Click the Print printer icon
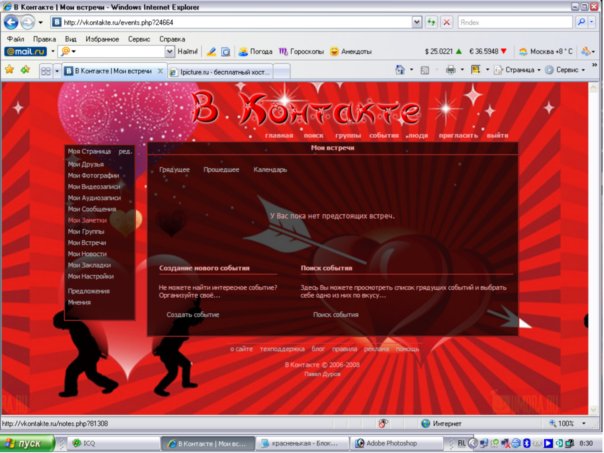The image size is (604, 453). click(451, 70)
